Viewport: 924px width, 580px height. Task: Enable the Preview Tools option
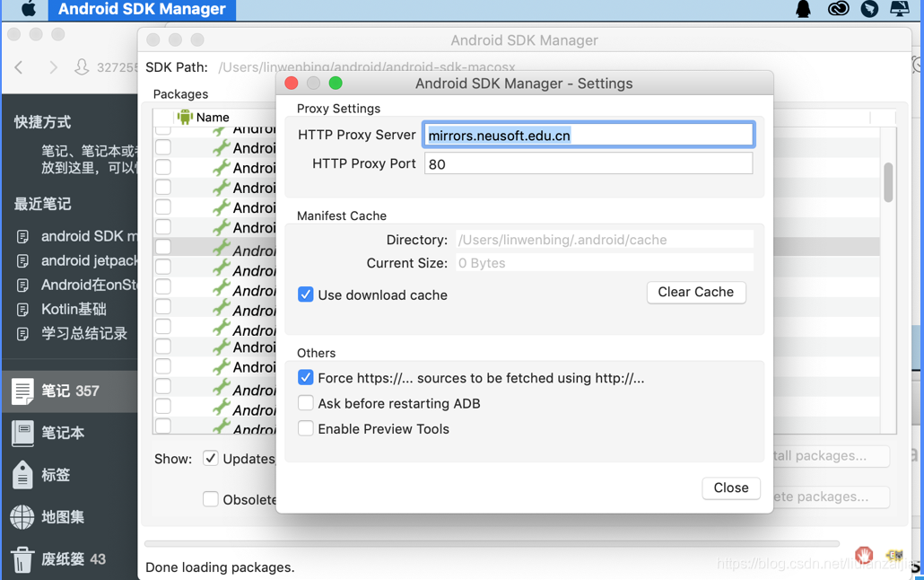pos(306,429)
